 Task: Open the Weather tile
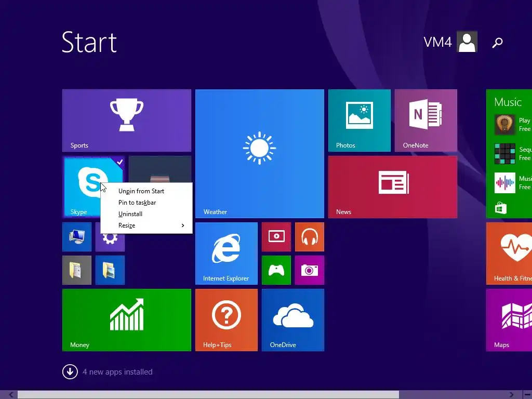(x=260, y=154)
